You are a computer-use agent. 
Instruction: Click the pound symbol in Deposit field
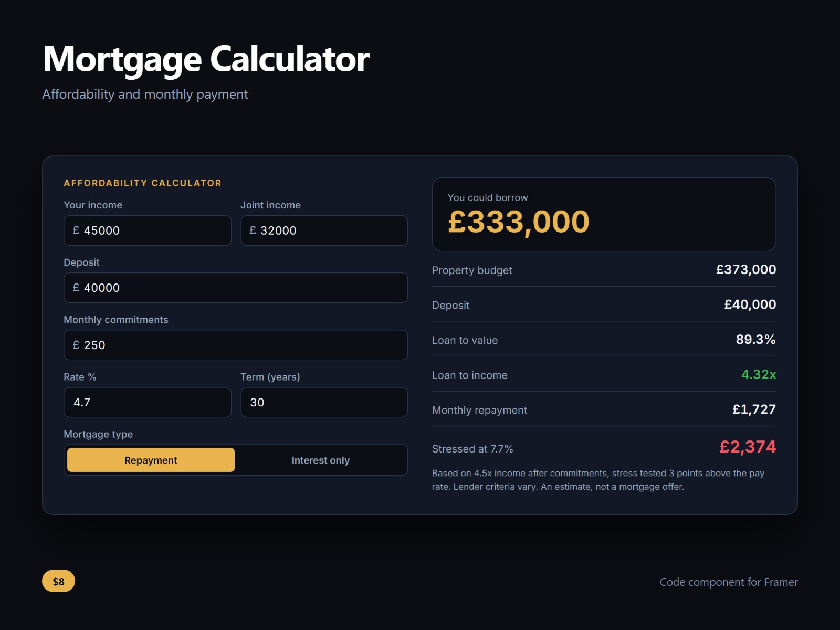coord(76,288)
